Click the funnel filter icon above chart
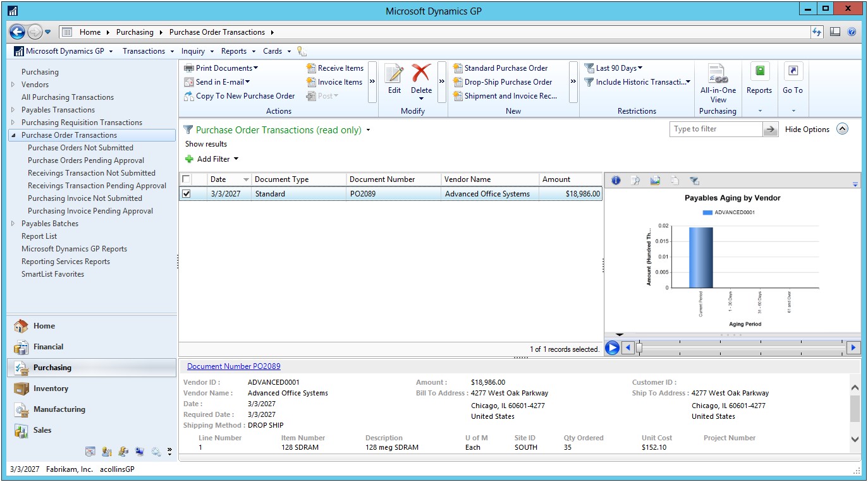Viewport: 868px width, 482px height. click(694, 181)
